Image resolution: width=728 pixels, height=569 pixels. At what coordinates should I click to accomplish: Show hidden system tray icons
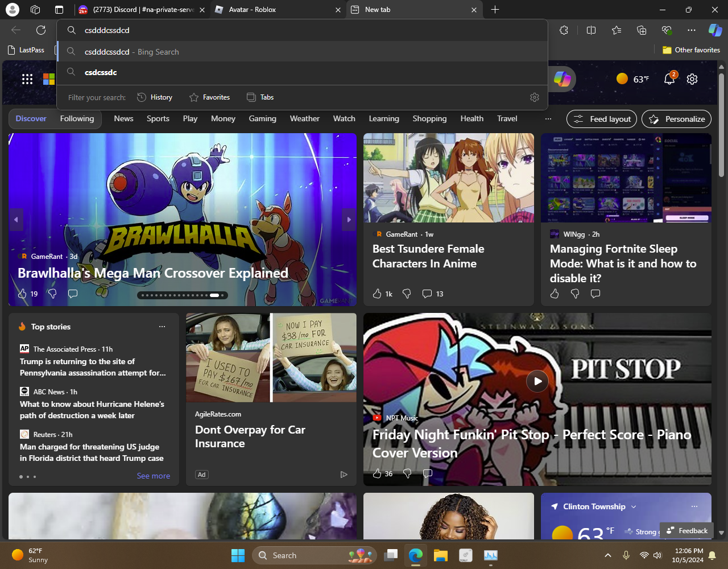(608, 555)
